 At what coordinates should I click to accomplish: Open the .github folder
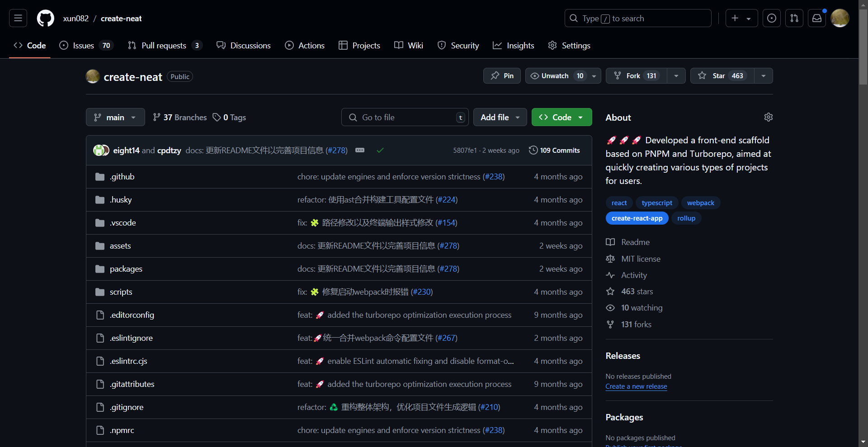(x=122, y=176)
